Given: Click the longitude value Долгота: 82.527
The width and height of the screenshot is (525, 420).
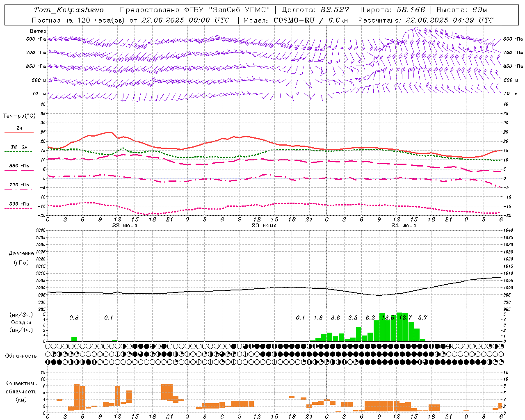Looking at the screenshot, I should point(315,10).
